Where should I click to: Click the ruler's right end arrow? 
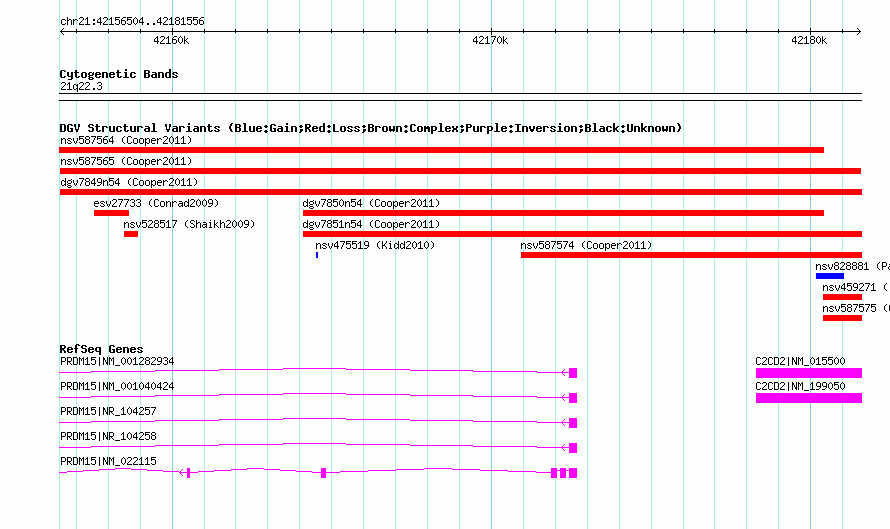tap(859, 31)
